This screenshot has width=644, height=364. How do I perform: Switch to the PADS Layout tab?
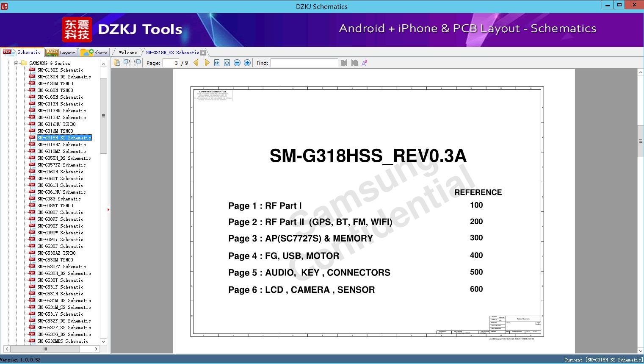pyautogui.click(x=61, y=53)
